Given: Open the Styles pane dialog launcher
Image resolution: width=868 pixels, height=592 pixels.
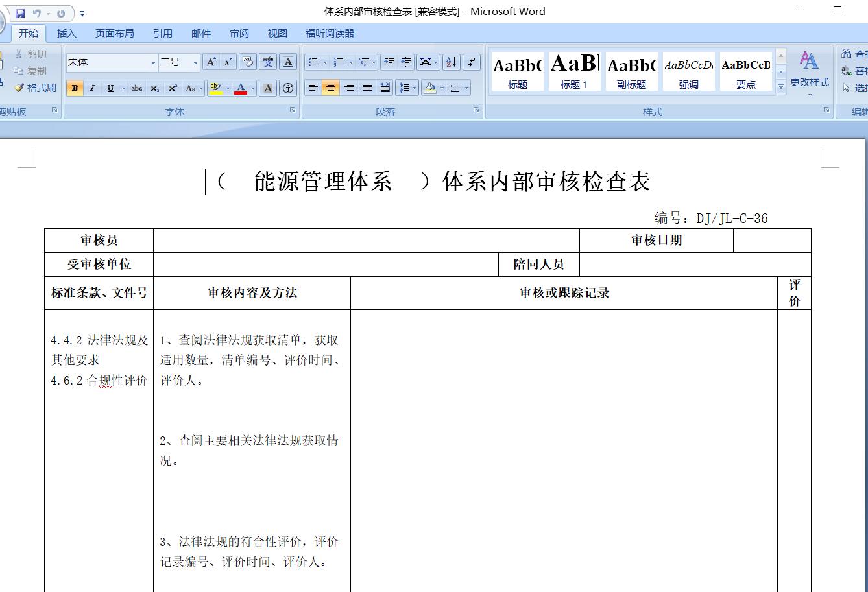Looking at the screenshot, I should (827, 111).
